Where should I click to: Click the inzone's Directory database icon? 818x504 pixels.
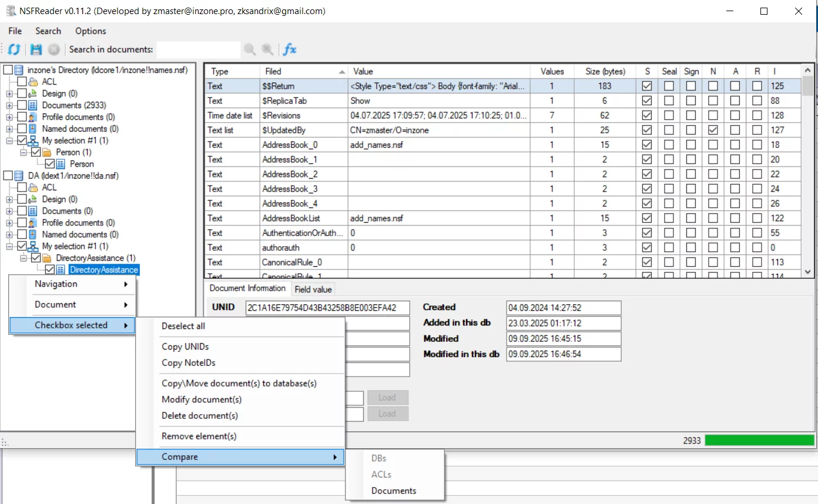[x=19, y=70]
